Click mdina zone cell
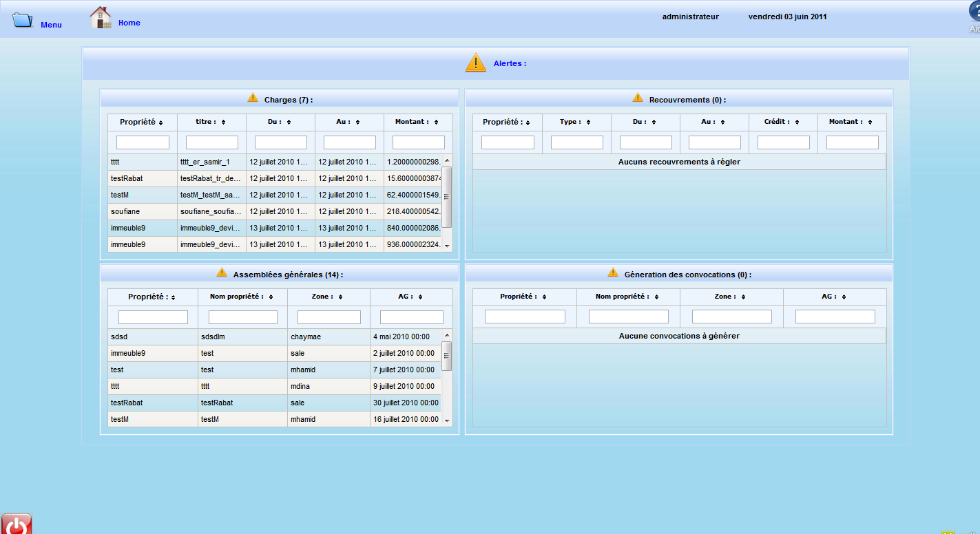Viewport: 980px width, 534px height. pos(329,386)
